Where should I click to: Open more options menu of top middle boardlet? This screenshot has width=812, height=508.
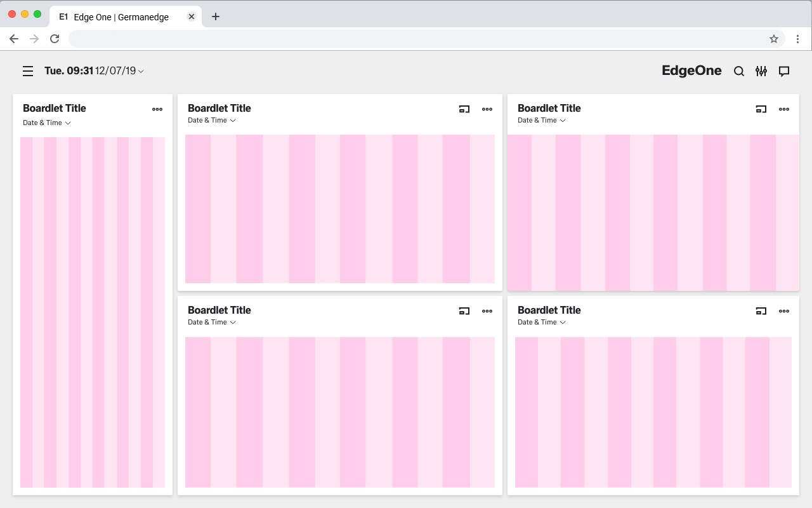(x=487, y=109)
